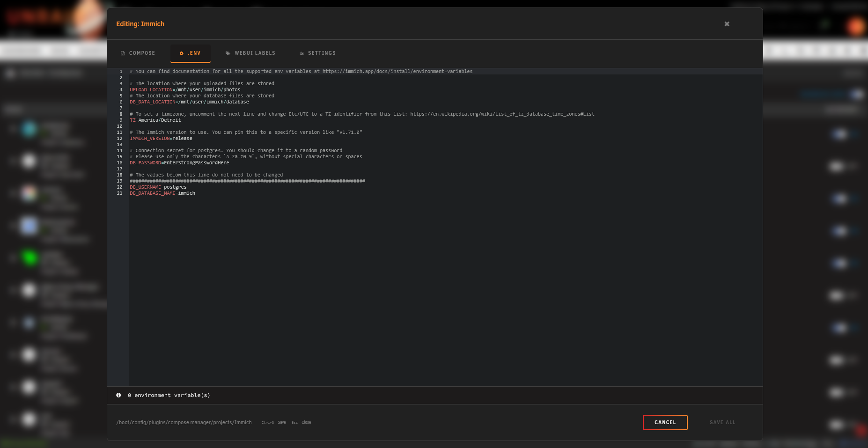Screen dimensions: 868x448
Task: Click the DB_USERNAME=postgres line
Action: (x=158, y=187)
